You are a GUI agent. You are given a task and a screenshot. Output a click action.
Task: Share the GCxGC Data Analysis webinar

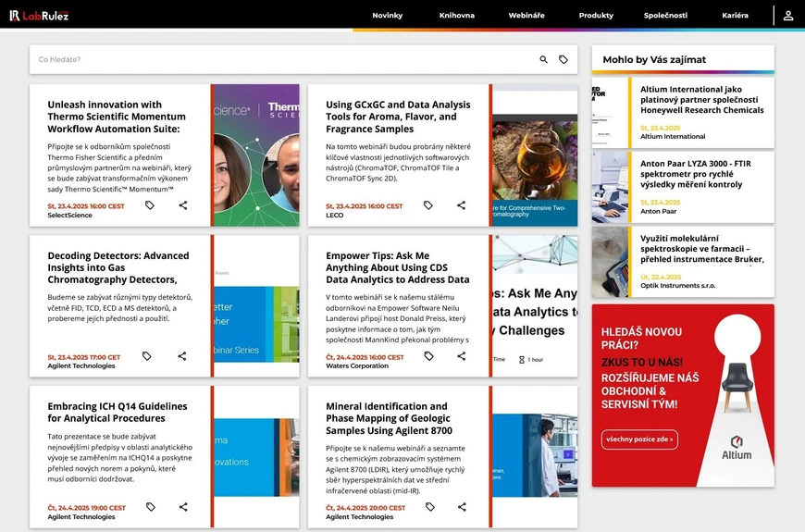coord(461,205)
